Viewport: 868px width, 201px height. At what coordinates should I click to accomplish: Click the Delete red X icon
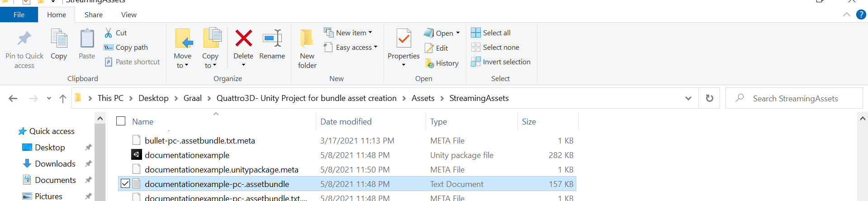(243, 39)
